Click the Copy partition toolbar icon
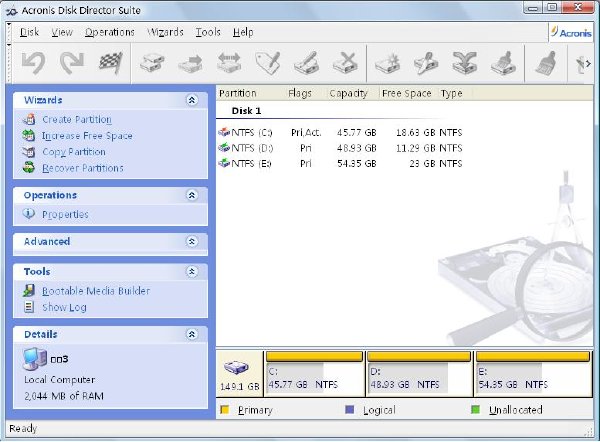The width and height of the screenshot is (600, 442). (x=152, y=63)
